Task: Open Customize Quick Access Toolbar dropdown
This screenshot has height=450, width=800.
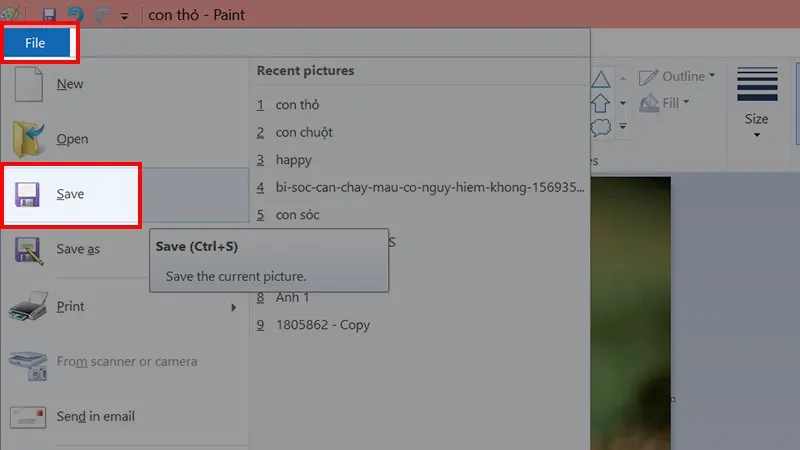Action: [124, 16]
